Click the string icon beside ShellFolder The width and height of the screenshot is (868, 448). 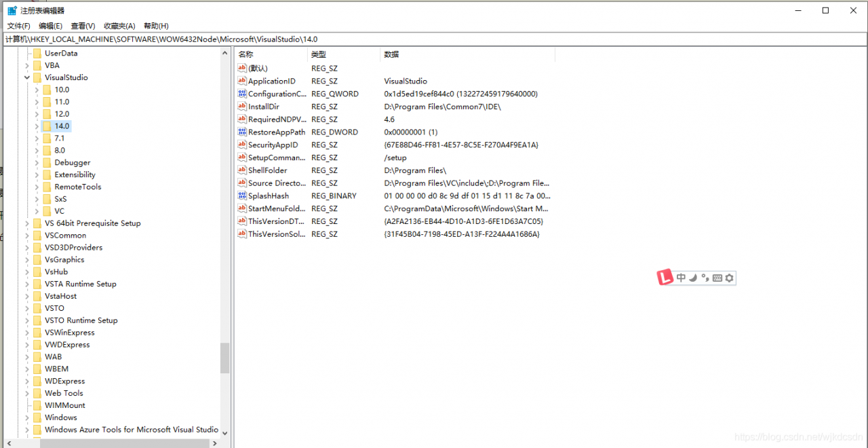tap(242, 170)
